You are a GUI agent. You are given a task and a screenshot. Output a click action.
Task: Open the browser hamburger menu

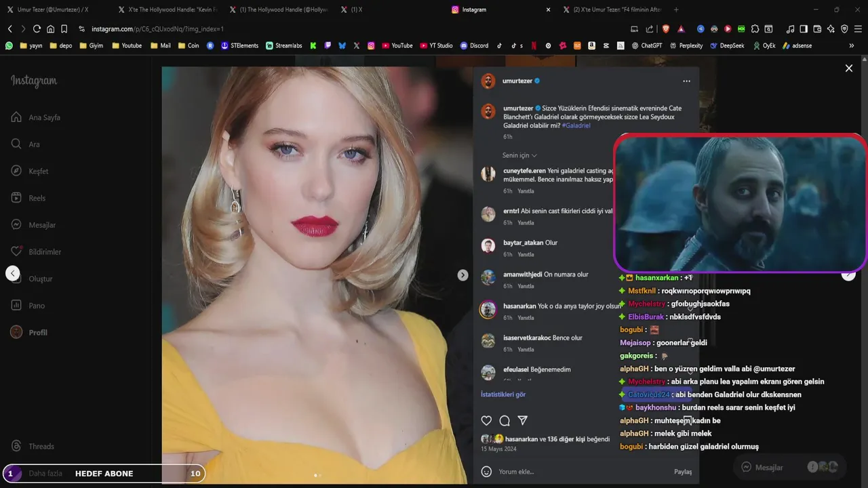858,29
